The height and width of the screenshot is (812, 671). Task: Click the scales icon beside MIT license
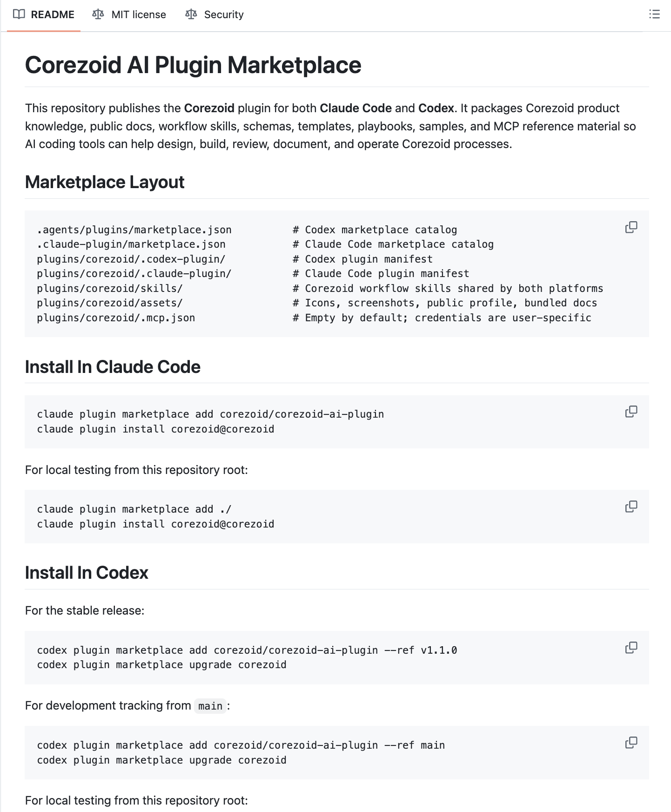(98, 14)
